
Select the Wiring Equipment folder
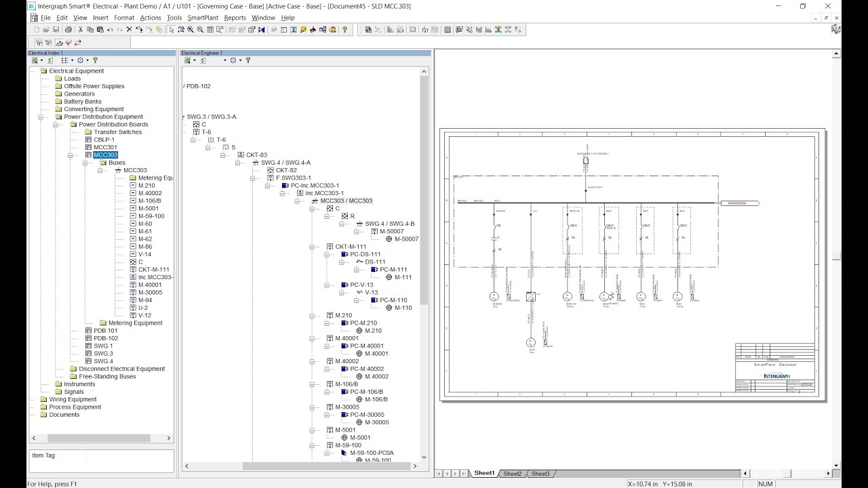click(x=73, y=399)
